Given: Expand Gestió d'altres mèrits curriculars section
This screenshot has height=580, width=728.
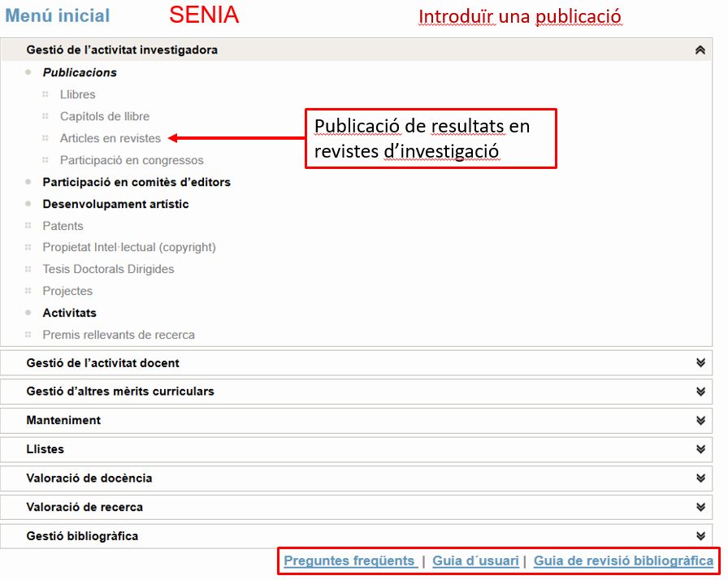Looking at the screenshot, I should 700,392.
